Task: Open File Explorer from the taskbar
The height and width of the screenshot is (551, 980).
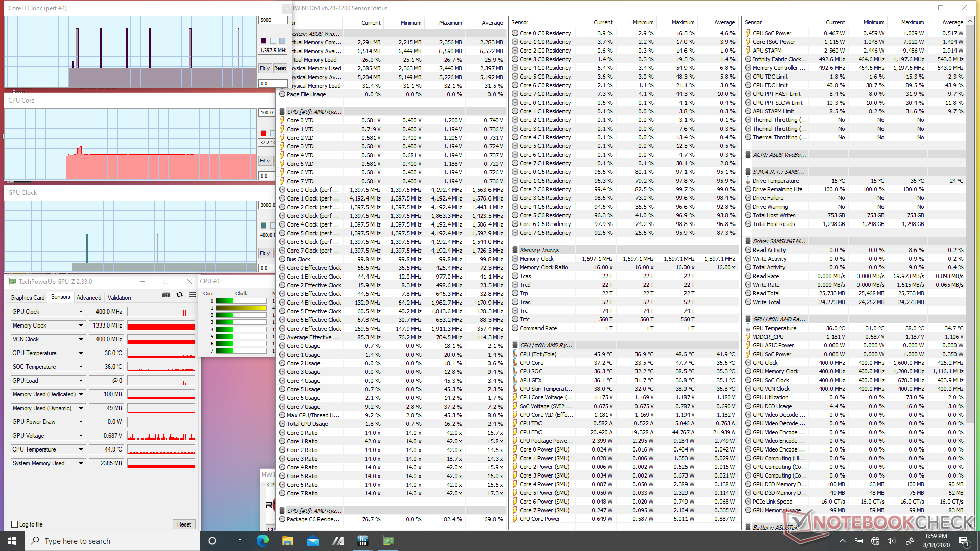Action: [x=287, y=541]
